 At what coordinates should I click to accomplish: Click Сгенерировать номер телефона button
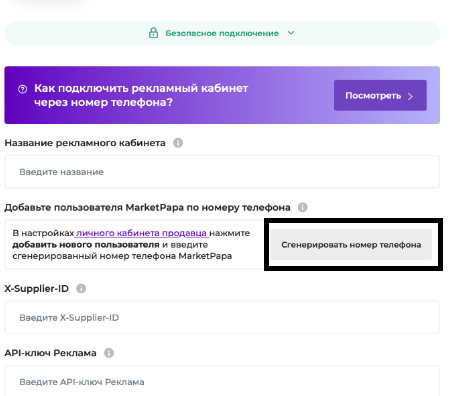tap(351, 245)
